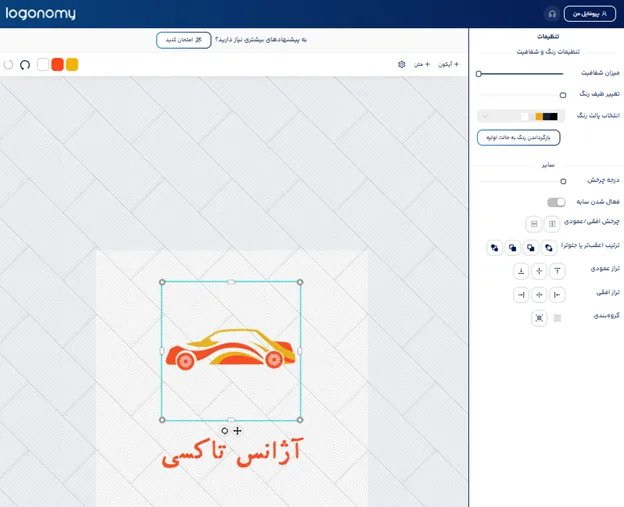Image resolution: width=624 pixels, height=507 pixels.
Task: Open canvas settings gear icon
Action: pos(402,64)
